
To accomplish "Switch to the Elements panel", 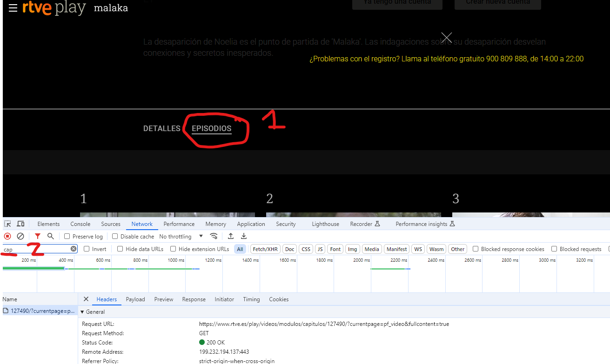I will pos(48,224).
